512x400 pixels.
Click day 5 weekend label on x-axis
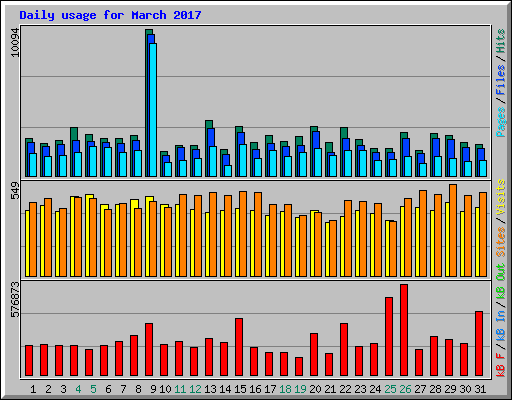[93, 389]
